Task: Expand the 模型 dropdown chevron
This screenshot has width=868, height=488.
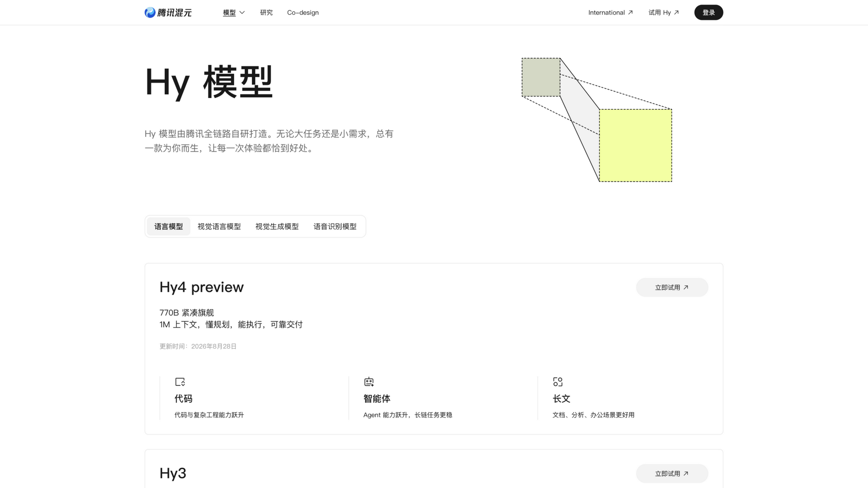Action: coord(242,13)
